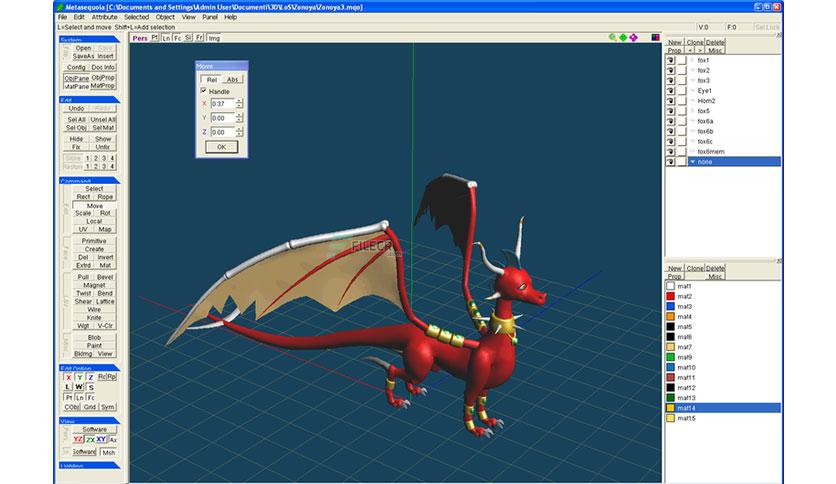
Task: Toggle eye visibility for fox1 object
Action: coord(670,60)
